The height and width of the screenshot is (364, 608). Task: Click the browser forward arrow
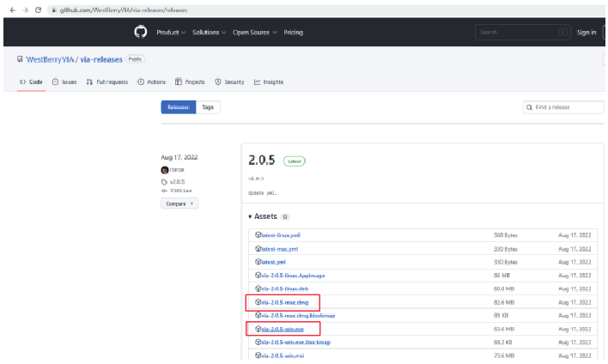point(25,9)
